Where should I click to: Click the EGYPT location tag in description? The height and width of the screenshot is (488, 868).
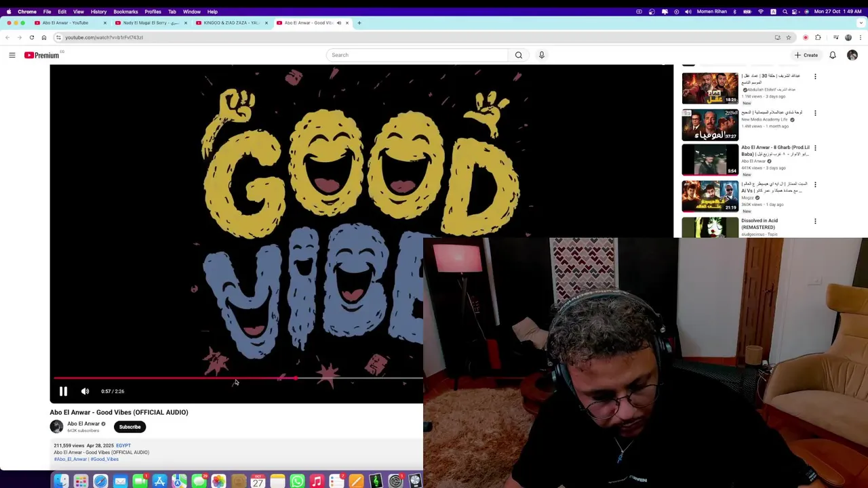(123, 446)
